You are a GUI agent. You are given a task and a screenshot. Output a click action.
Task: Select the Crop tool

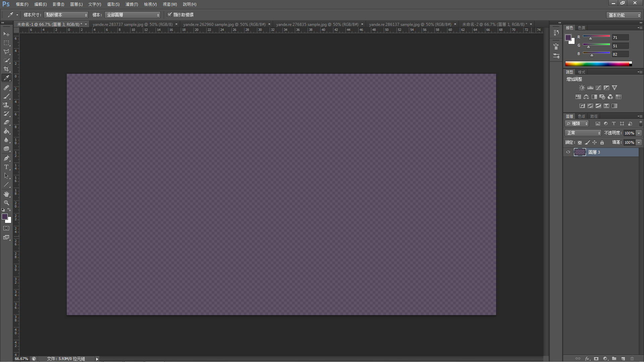point(6,69)
